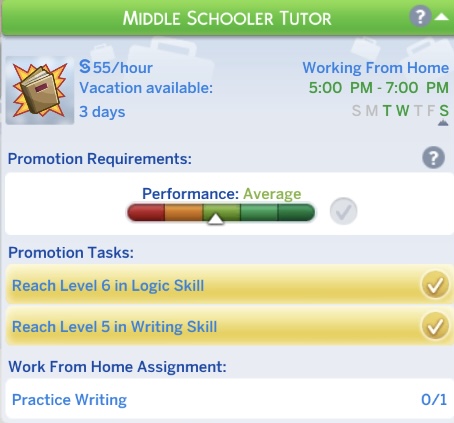Image resolution: width=454 pixels, height=423 pixels.
Task: Toggle the Writing Skill task checkmark
Action: point(435,326)
